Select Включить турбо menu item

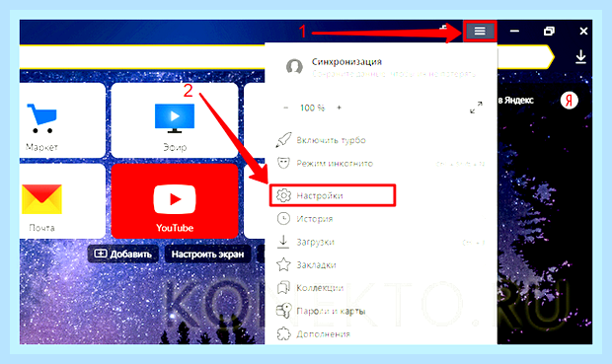[381, 140]
